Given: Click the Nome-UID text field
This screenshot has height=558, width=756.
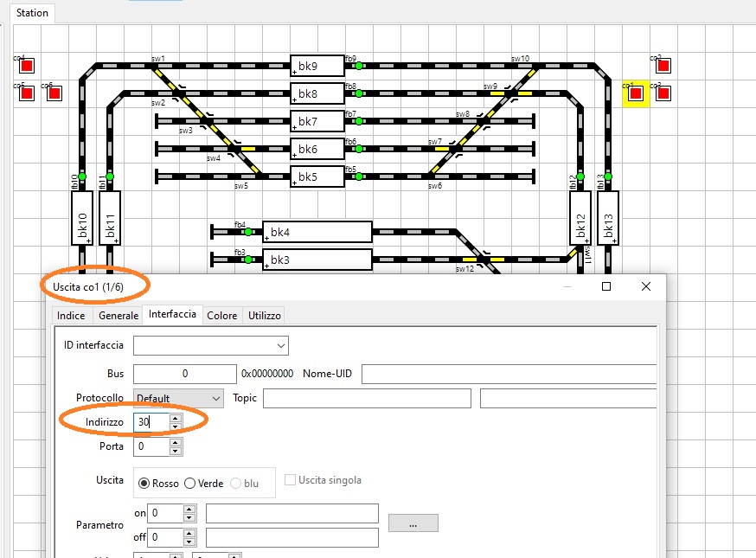Looking at the screenshot, I should tap(509, 374).
